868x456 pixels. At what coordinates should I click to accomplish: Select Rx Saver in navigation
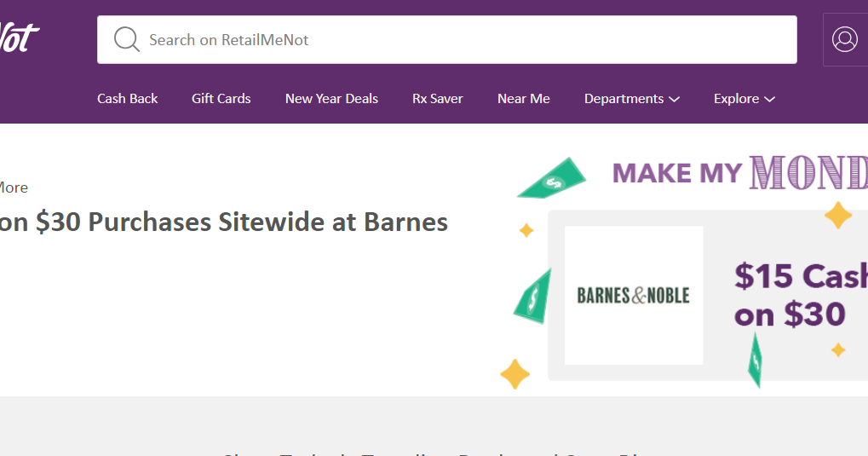437,99
